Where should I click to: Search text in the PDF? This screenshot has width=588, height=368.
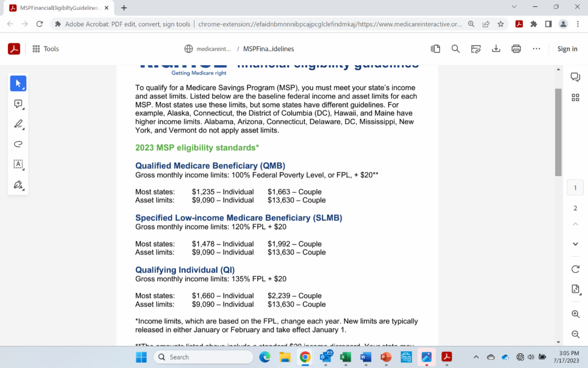coord(456,49)
